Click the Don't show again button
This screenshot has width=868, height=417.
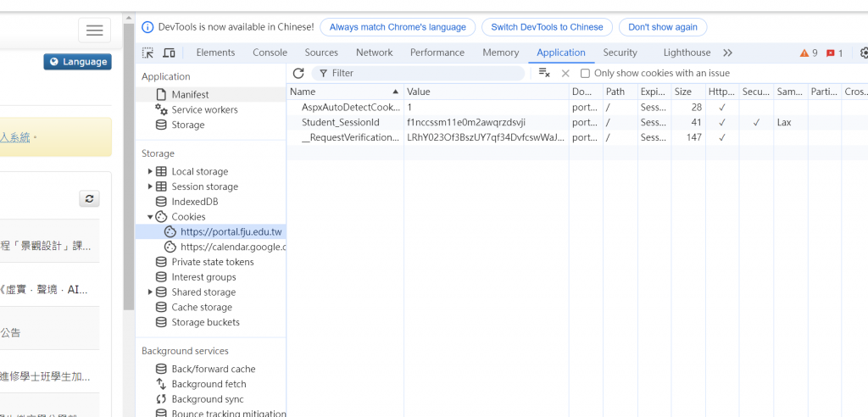(x=663, y=27)
